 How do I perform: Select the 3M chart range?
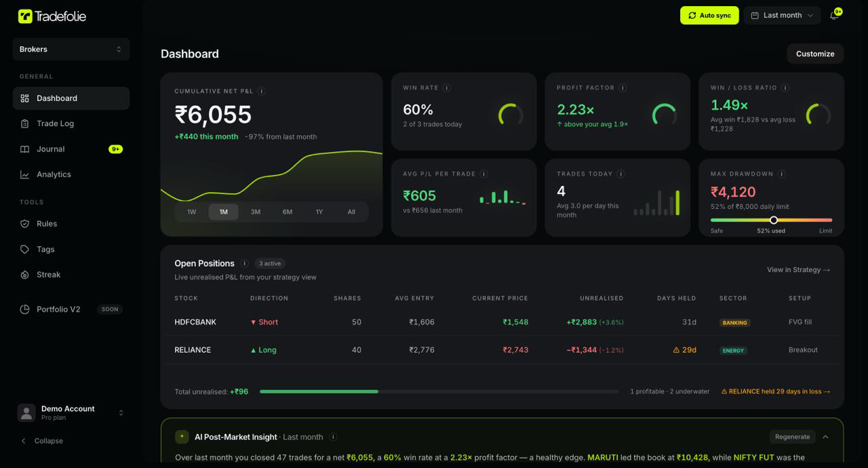point(256,212)
